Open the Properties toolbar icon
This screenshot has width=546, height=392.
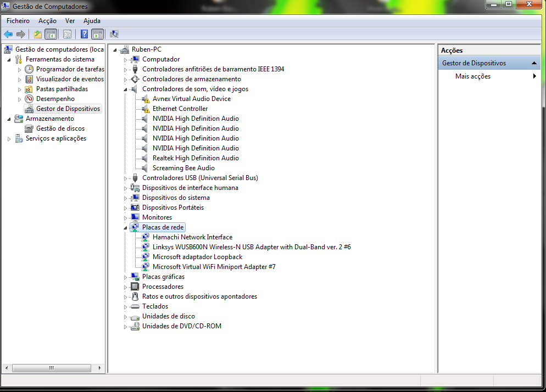click(x=67, y=34)
